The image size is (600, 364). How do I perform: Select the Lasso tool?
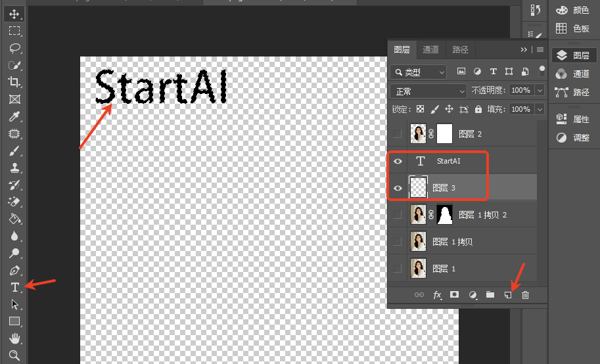[x=14, y=48]
